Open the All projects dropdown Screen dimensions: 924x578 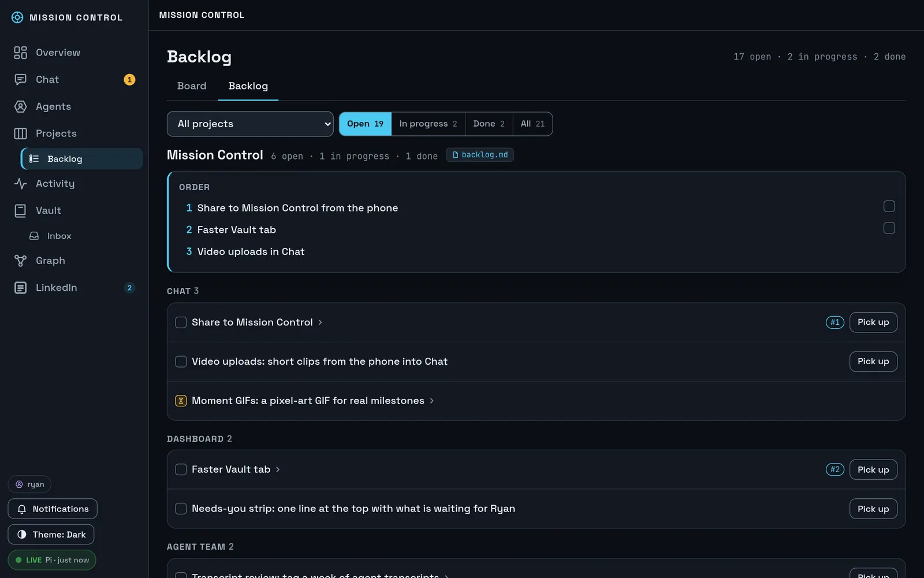tap(250, 124)
